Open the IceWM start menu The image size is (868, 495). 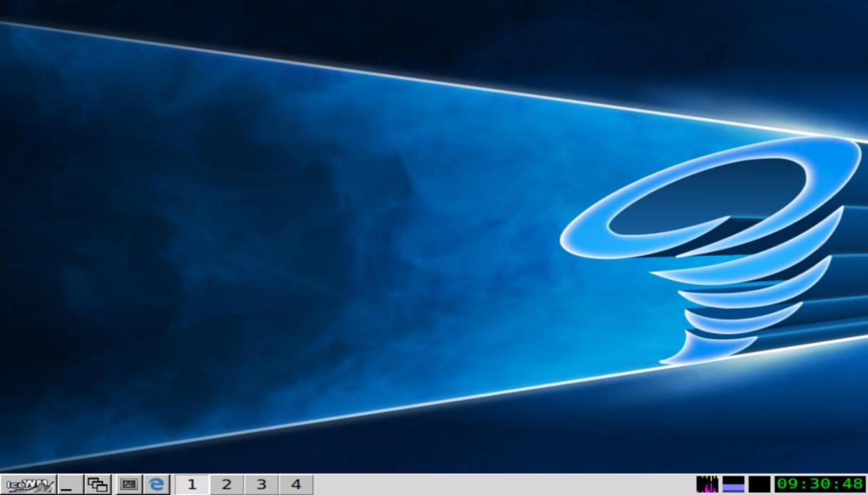[x=27, y=484]
